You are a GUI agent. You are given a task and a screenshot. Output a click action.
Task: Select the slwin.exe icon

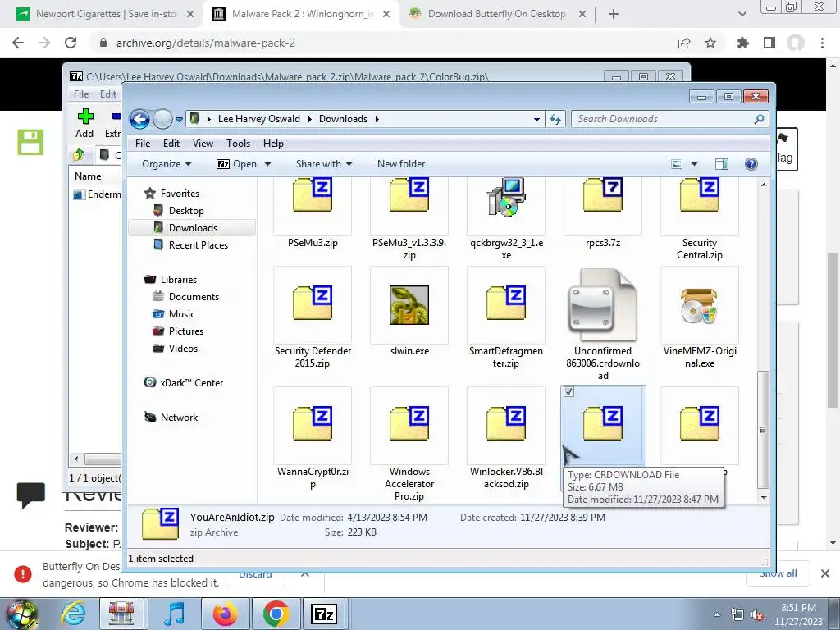click(409, 305)
